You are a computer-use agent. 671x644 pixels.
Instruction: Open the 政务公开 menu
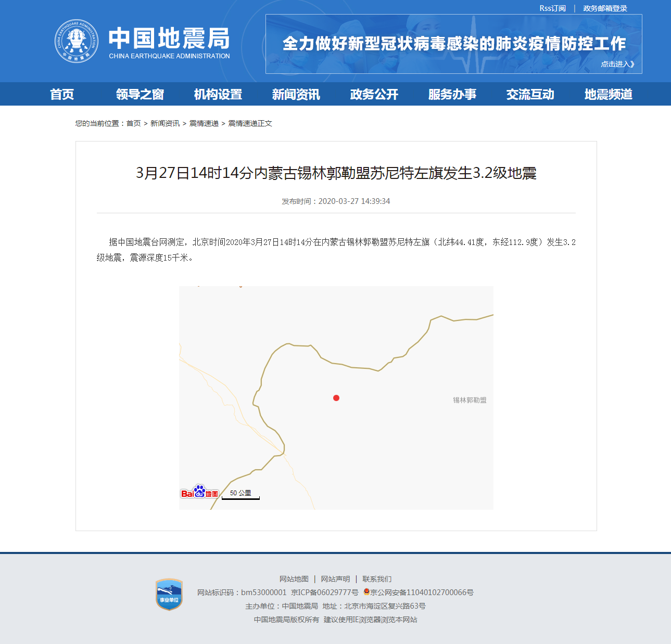(x=374, y=94)
